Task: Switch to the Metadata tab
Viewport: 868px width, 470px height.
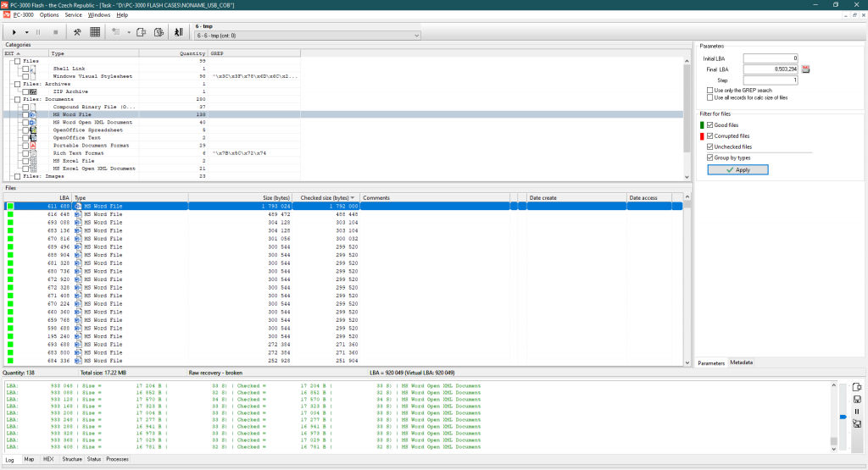Action: pos(741,362)
